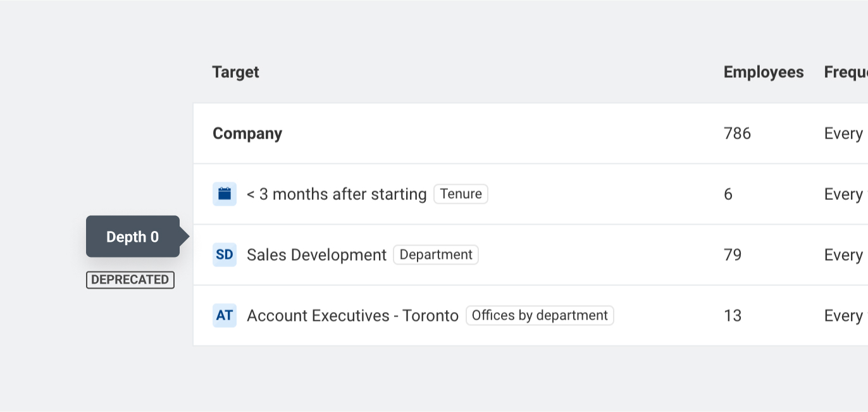
Task: Click the DEPRECATED badge
Action: [x=130, y=280]
